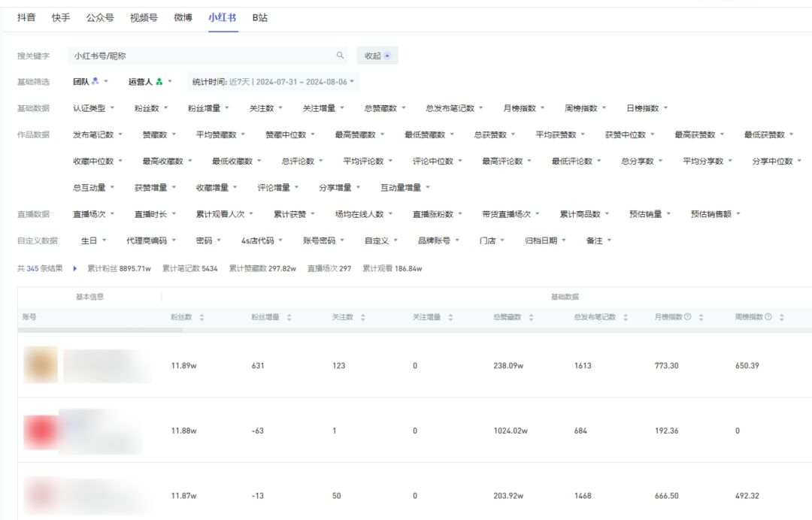Open the tooltip icon next to 周榜指数 header

click(769, 317)
